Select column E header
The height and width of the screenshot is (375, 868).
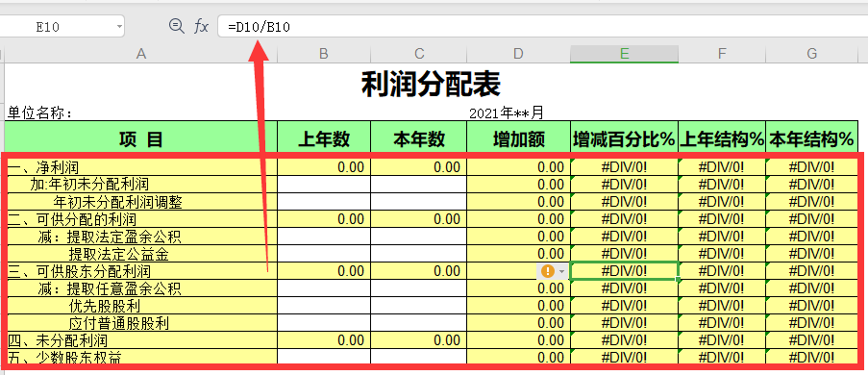tap(625, 54)
